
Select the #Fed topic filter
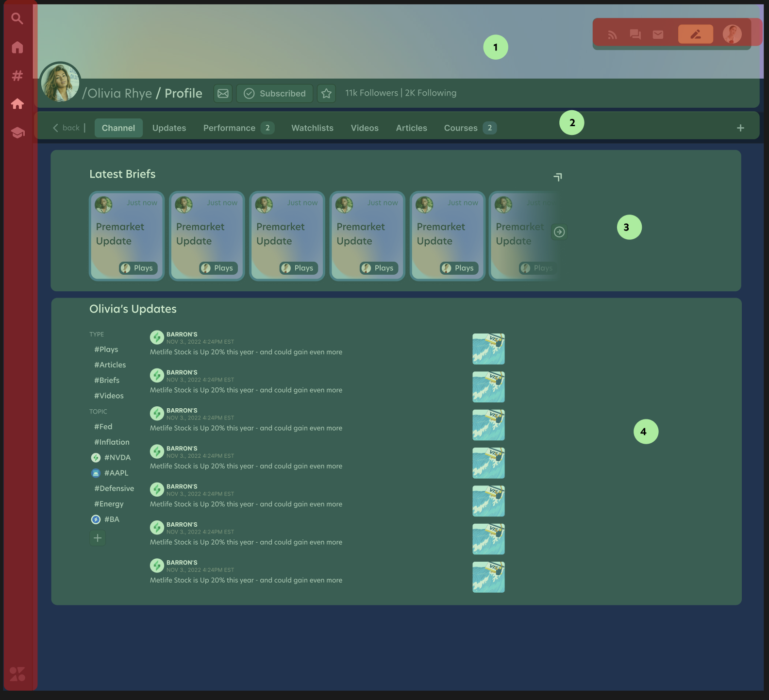click(103, 427)
